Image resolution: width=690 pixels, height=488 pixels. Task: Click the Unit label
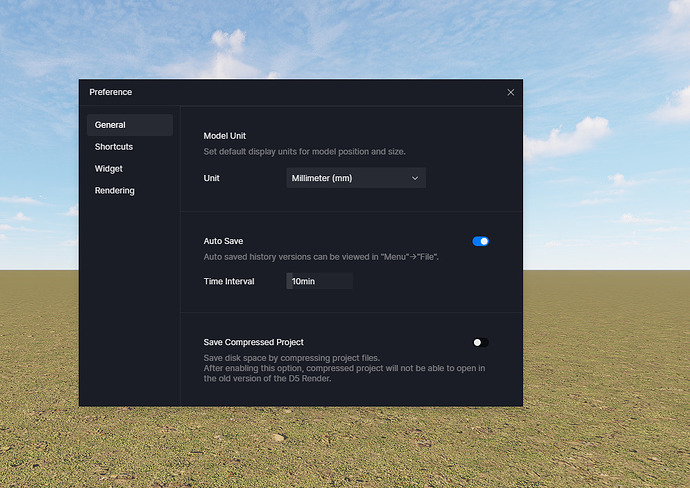point(212,178)
